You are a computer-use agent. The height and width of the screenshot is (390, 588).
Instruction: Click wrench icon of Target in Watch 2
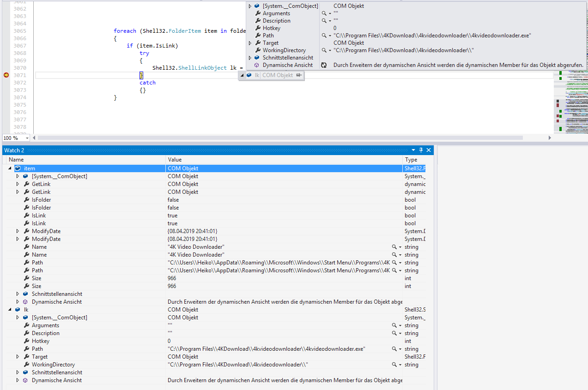click(27, 357)
